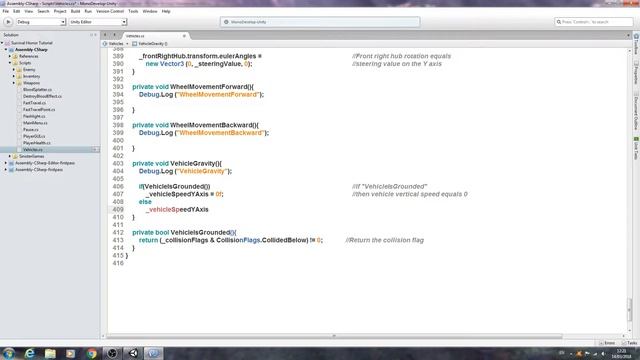Show the Tasks pad

pos(630,343)
